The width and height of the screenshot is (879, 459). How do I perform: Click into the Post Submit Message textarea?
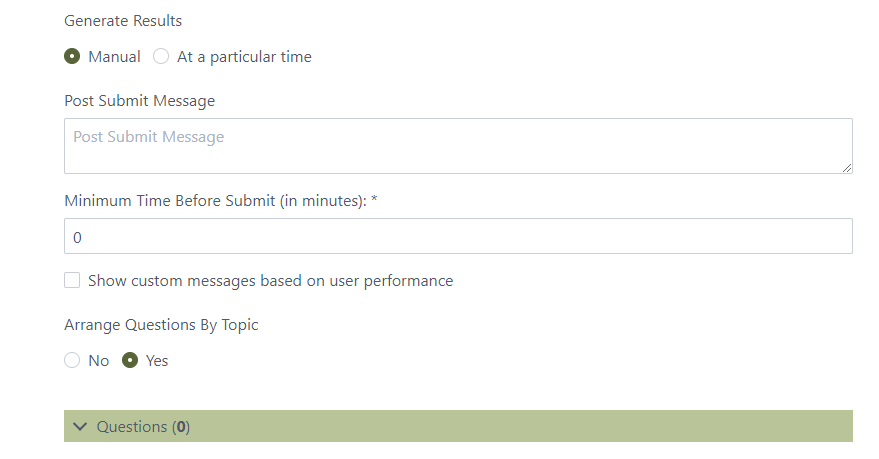pyautogui.click(x=457, y=146)
